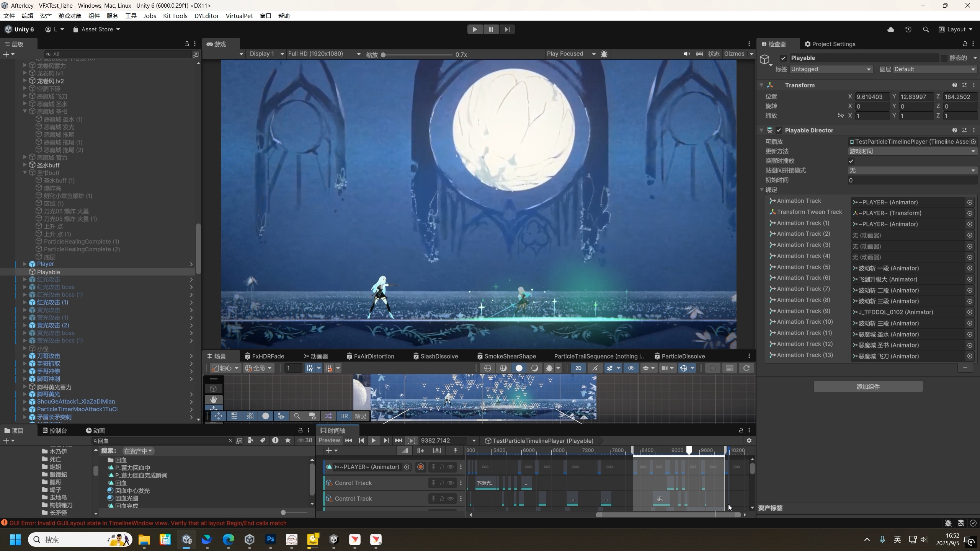Open the Asset Store dropdown
The width and height of the screenshot is (980, 551).
pos(96,29)
